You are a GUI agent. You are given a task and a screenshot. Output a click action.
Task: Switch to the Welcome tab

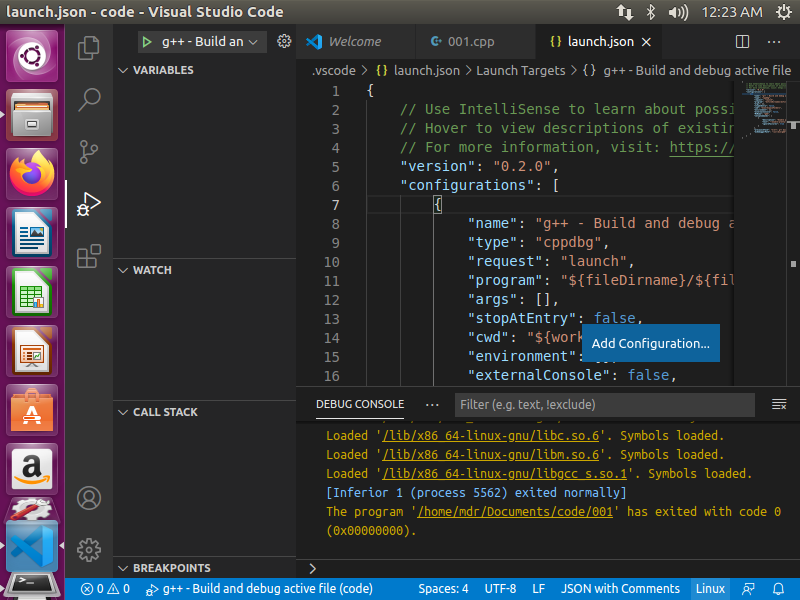354,42
